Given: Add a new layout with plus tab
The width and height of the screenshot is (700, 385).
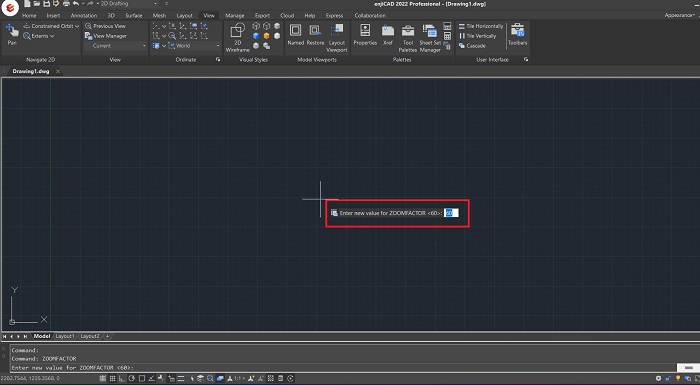Looking at the screenshot, I should pyautogui.click(x=108, y=336).
